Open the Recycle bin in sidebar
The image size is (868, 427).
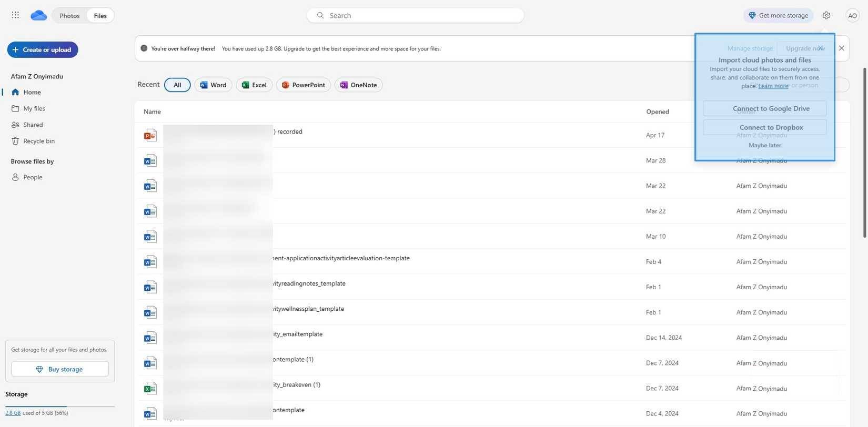click(38, 141)
